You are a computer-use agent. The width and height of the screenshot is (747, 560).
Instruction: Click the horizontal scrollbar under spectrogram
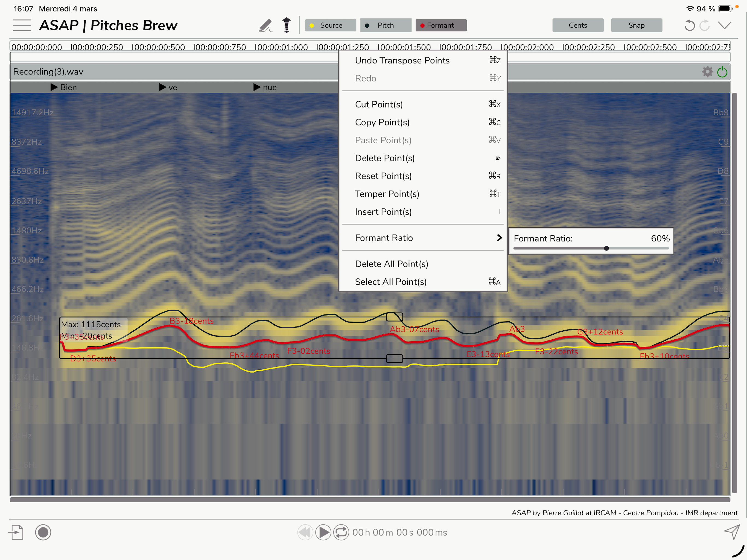coord(370,500)
